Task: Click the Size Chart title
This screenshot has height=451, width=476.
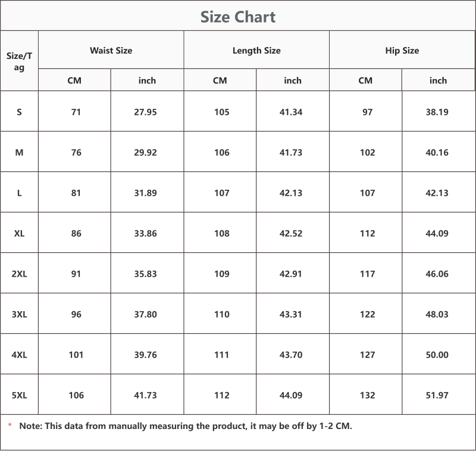Action: [238, 17]
